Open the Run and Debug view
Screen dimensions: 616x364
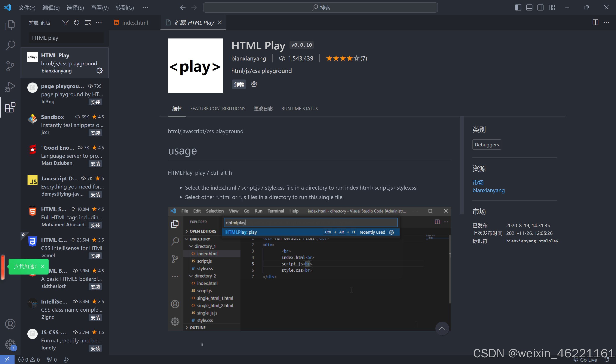[x=10, y=87]
